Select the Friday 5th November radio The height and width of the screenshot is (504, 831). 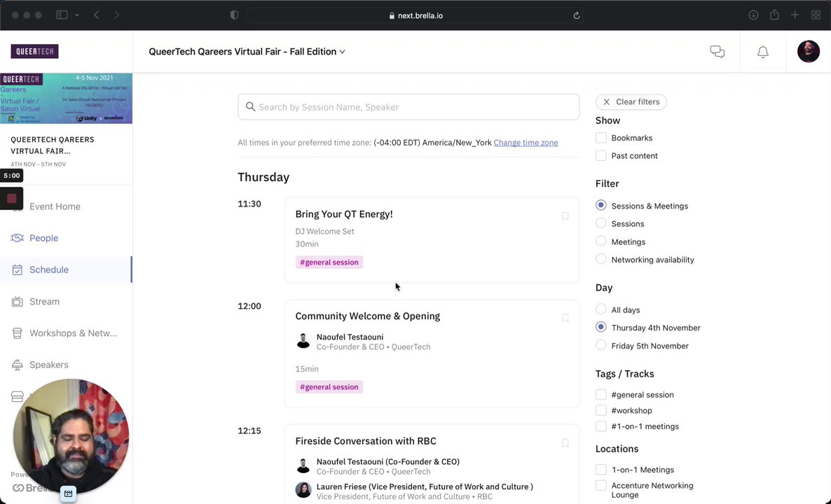coord(601,346)
